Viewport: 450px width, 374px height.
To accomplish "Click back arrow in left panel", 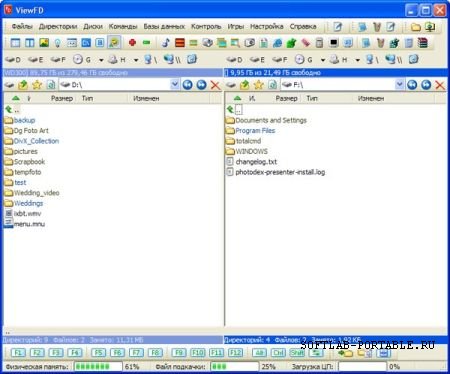I will (188, 85).
